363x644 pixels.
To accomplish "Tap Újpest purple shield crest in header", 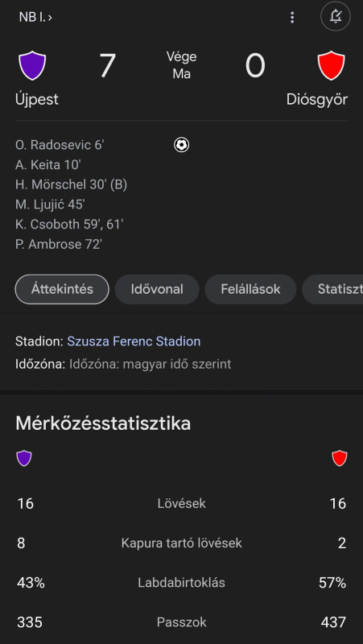I will pyautogui.click(x=32, y=65).
